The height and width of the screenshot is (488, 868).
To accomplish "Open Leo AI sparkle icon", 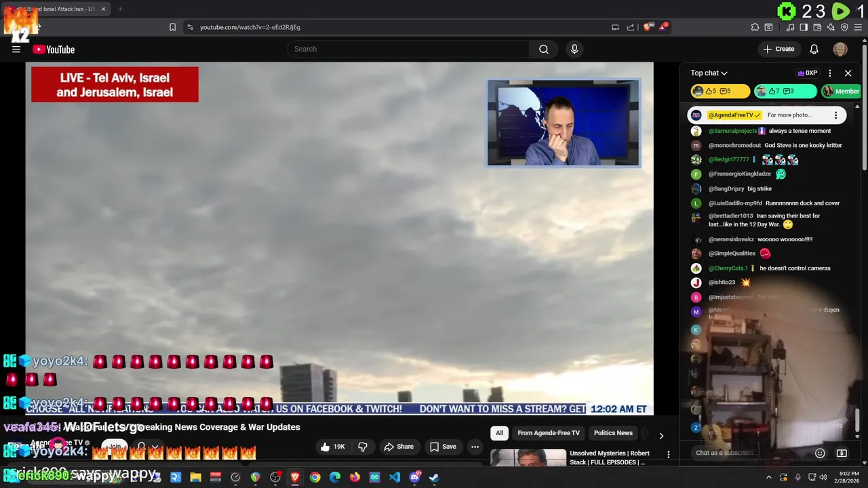I will click(x=831, y=27).
